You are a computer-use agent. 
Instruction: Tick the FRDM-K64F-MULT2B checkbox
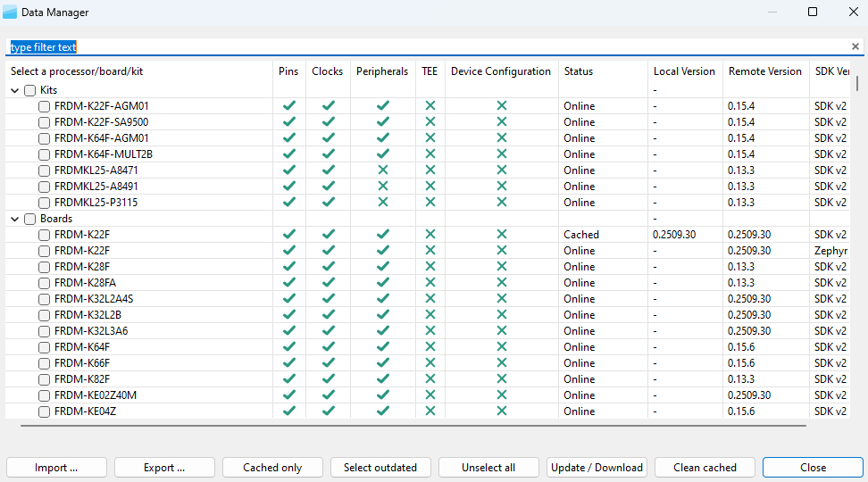[45, 154]
